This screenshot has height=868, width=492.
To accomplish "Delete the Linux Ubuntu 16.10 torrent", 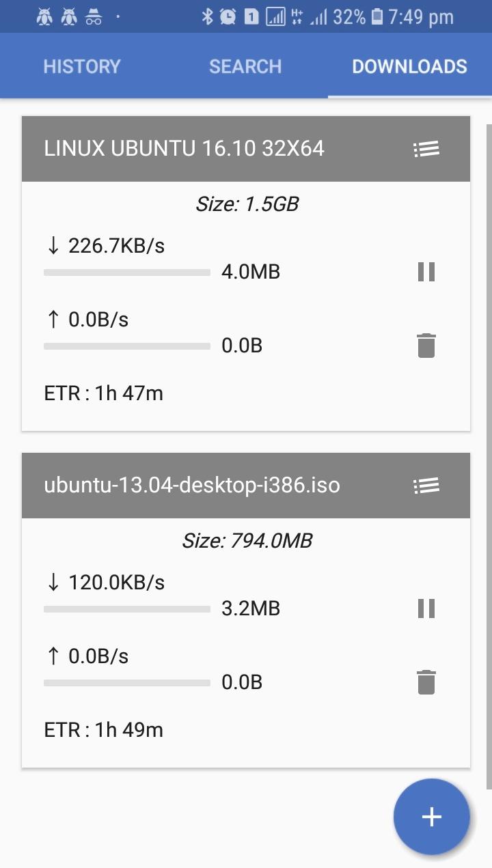I will click(x=426, y=346).
